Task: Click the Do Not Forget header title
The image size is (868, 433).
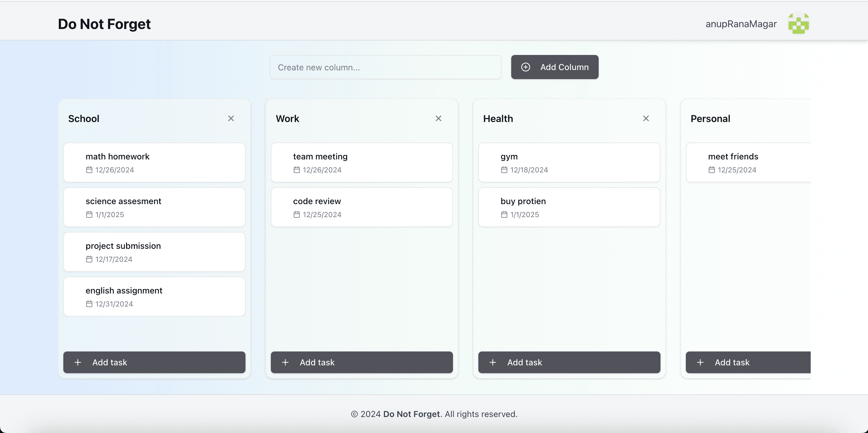Action: click(104, 24)
